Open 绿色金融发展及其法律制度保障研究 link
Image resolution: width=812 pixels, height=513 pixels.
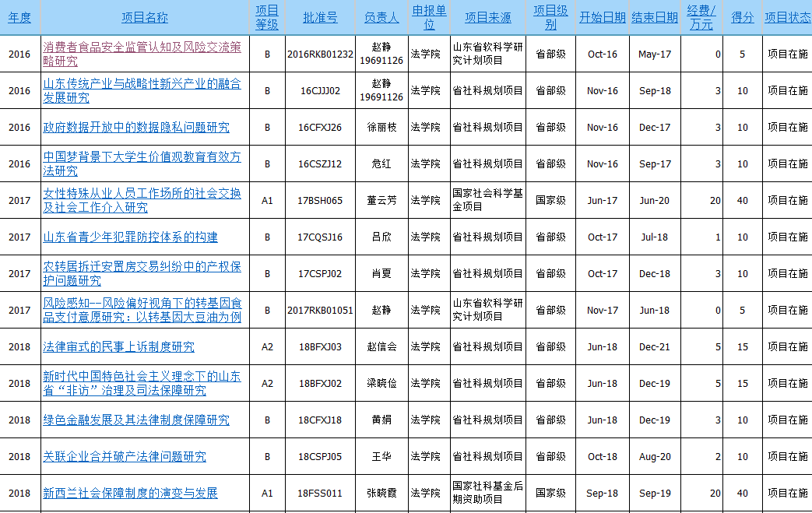pos(136,420)
